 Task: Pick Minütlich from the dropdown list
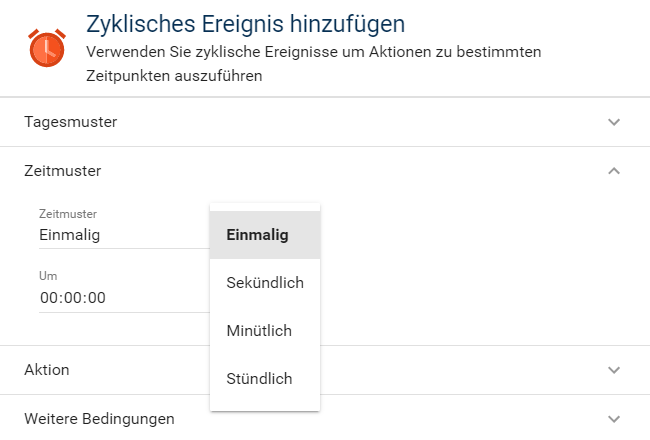(259, 331)
